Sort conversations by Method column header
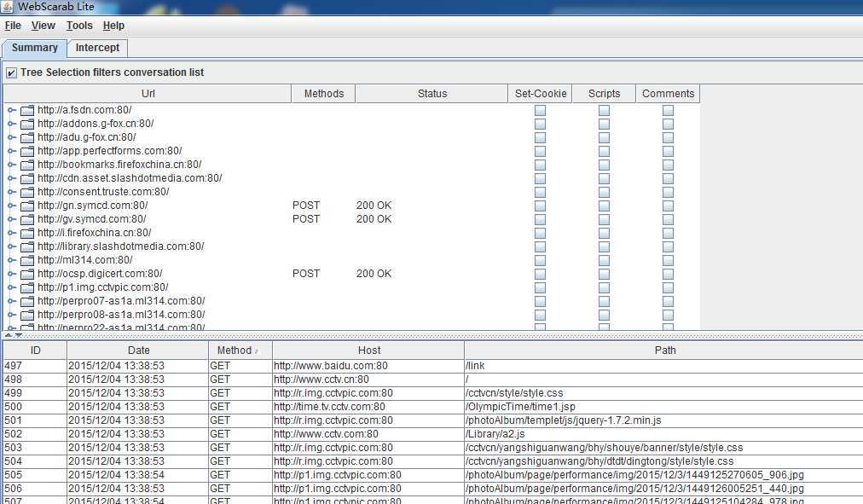This screenshot has width=863, height=504. [x=240, y=350]
